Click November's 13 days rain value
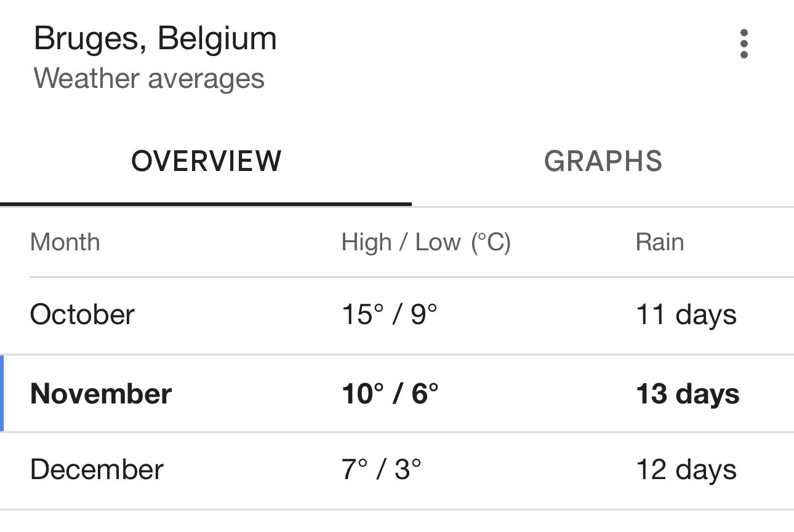Viewport: 794px width, 532px height. coord(688,394)
